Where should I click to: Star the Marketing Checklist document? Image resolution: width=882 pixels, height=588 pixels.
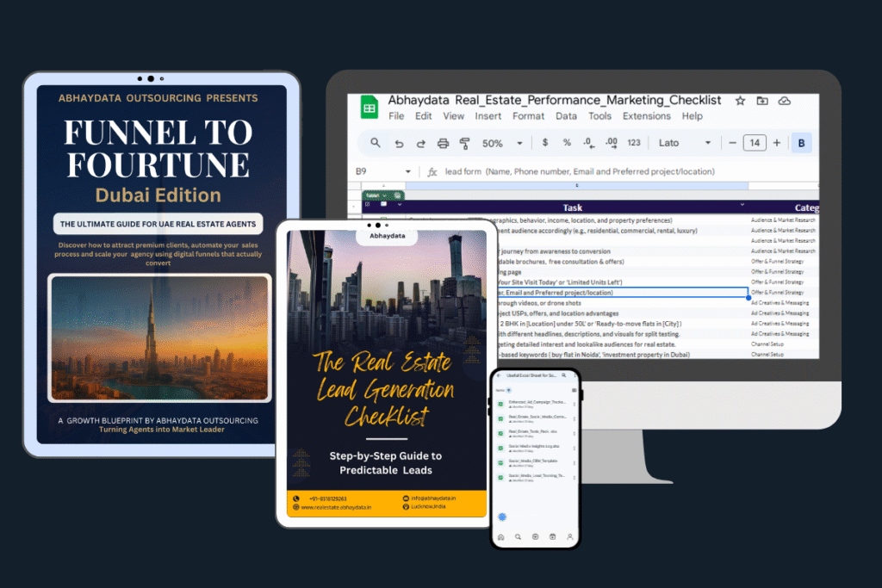pyautogui.click(x=740, y=101)
